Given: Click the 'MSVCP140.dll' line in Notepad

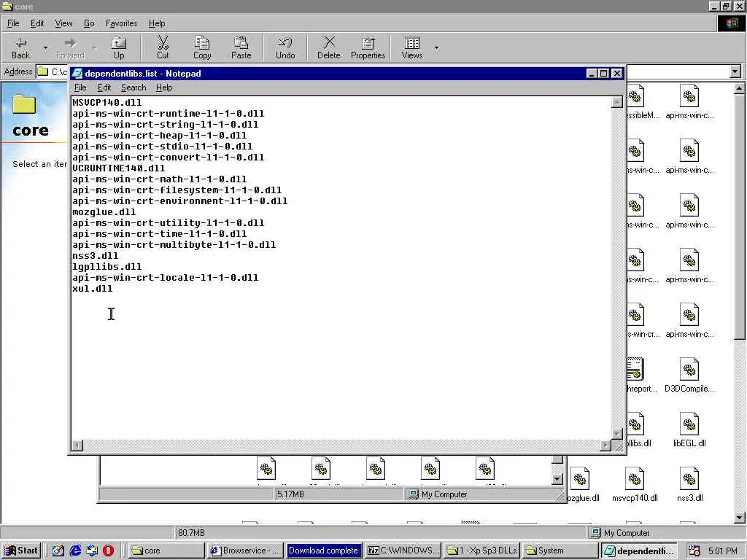Looking at the screenshot, I should 107,102.
